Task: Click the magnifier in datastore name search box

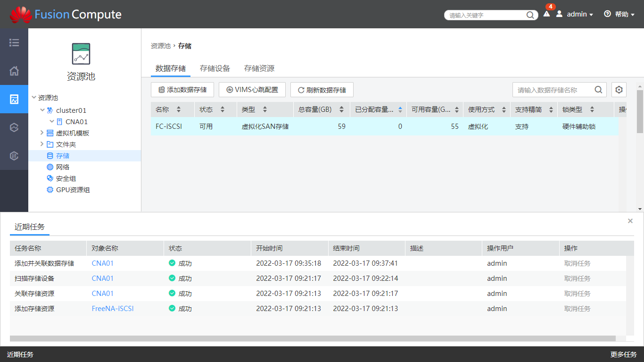Action: [x=598, y=89]
